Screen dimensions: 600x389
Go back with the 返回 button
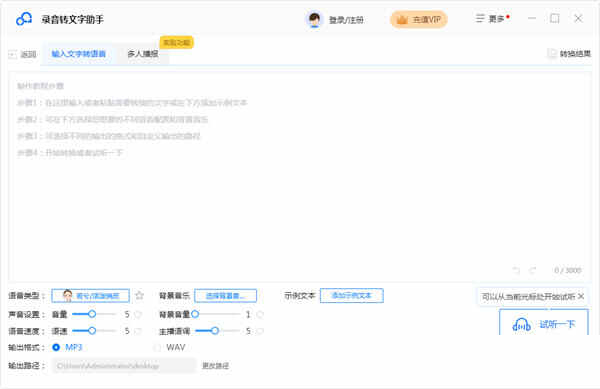23,54
